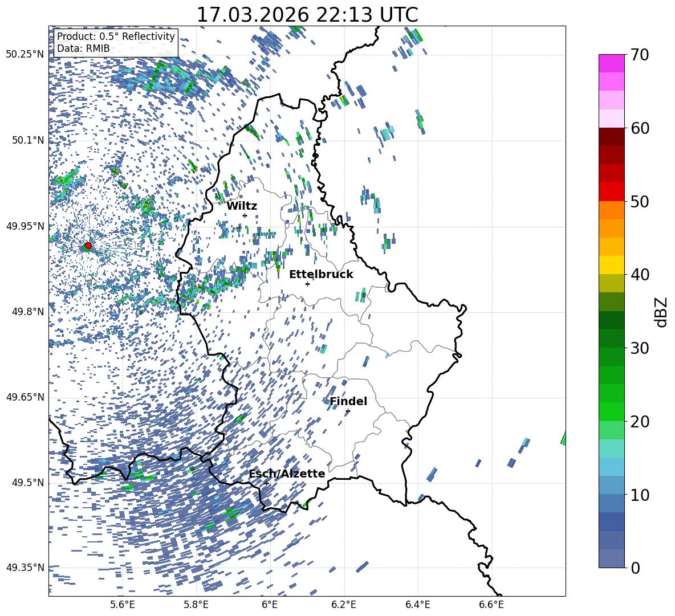
Task: Click the 17.03.2026 22:13 UTC title
Action: tap(307, 15)
